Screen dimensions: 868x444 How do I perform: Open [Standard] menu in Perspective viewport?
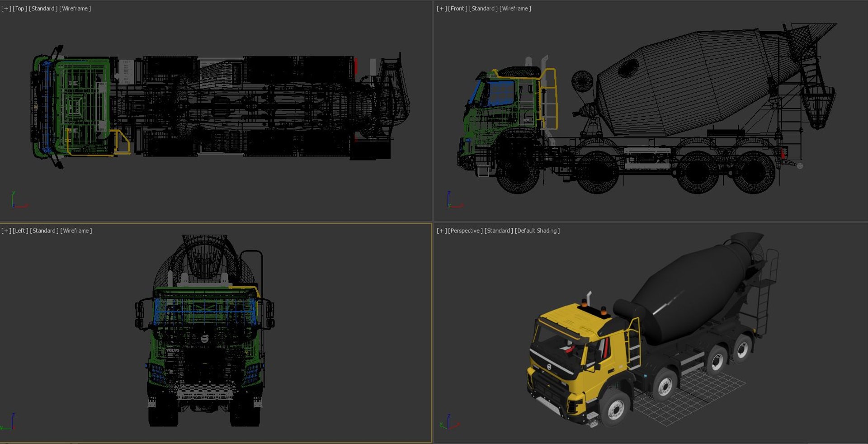499,231
